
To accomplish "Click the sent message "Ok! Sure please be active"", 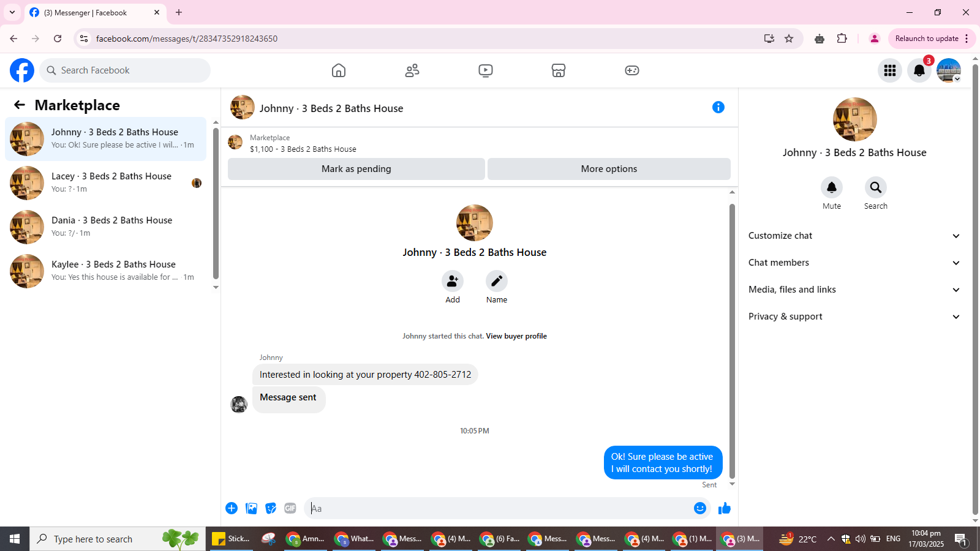I will coord(663,463).
